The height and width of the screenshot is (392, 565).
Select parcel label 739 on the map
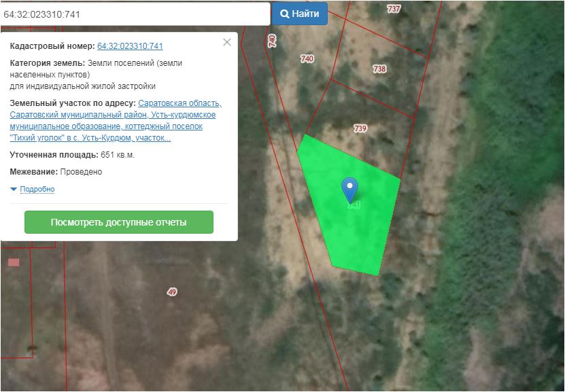click(x=360, y=128)
